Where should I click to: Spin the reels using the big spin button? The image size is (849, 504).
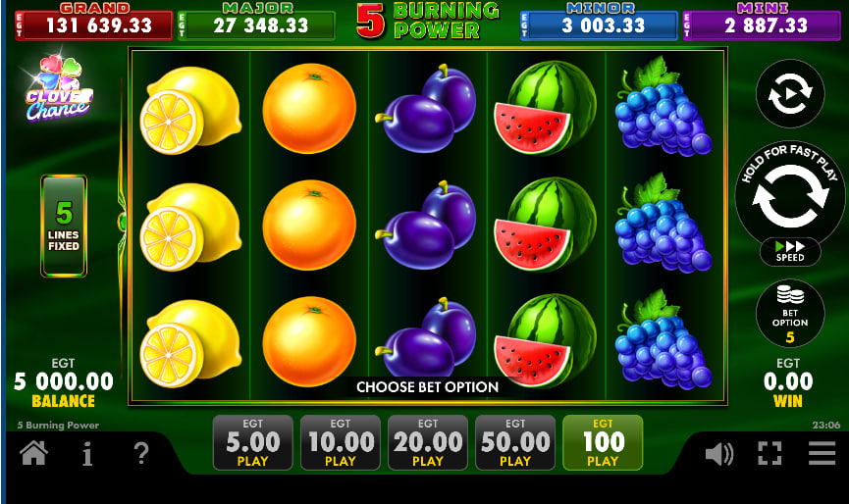point(790,196)
